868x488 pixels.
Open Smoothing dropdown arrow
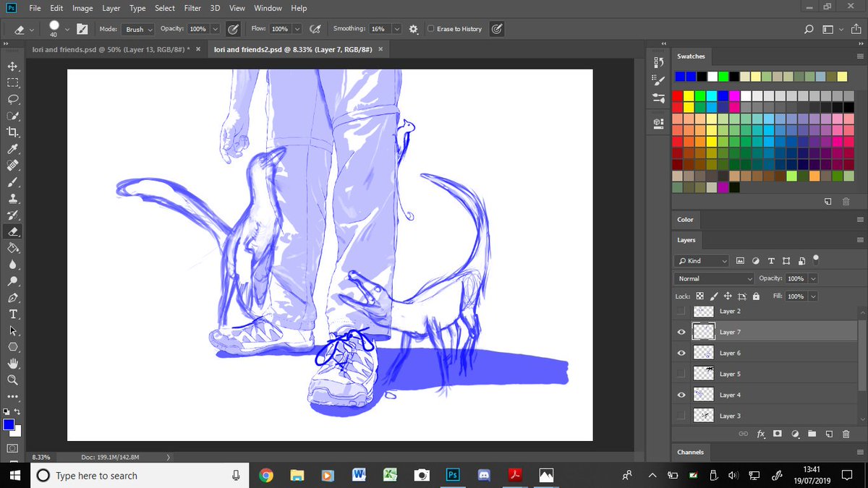pyautogui.click(x=397, y=29)
